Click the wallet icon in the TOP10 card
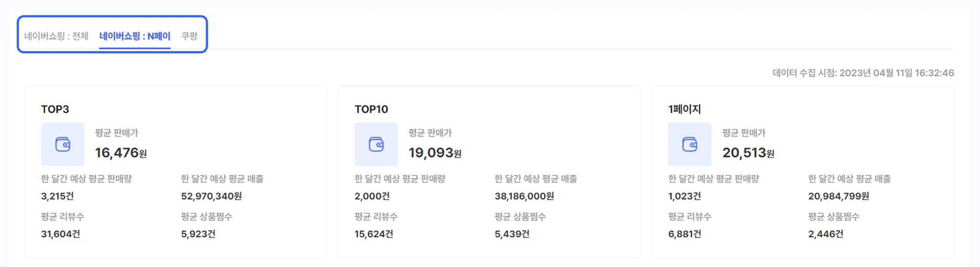The image size is (980, 267). (376, 144)
